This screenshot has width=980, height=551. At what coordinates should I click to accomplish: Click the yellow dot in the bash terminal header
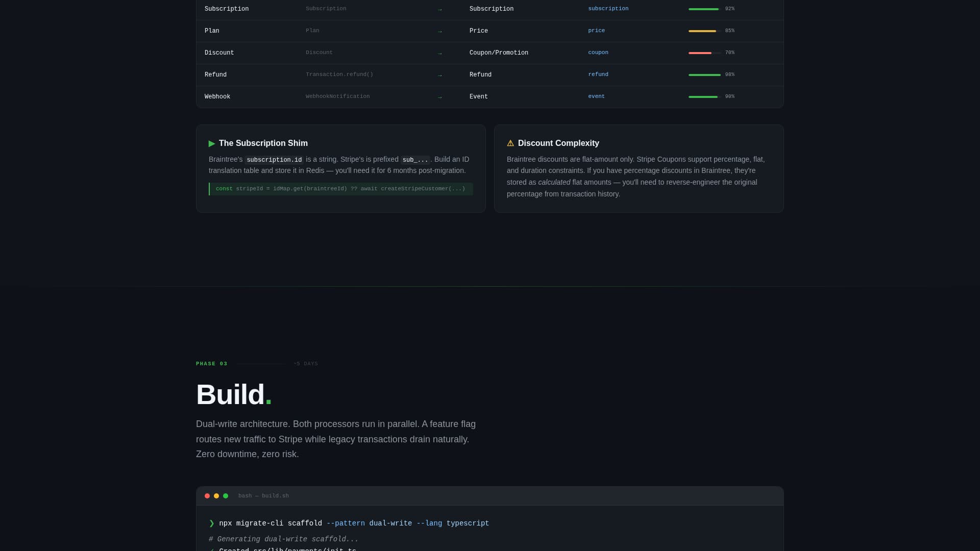[216, 496]
